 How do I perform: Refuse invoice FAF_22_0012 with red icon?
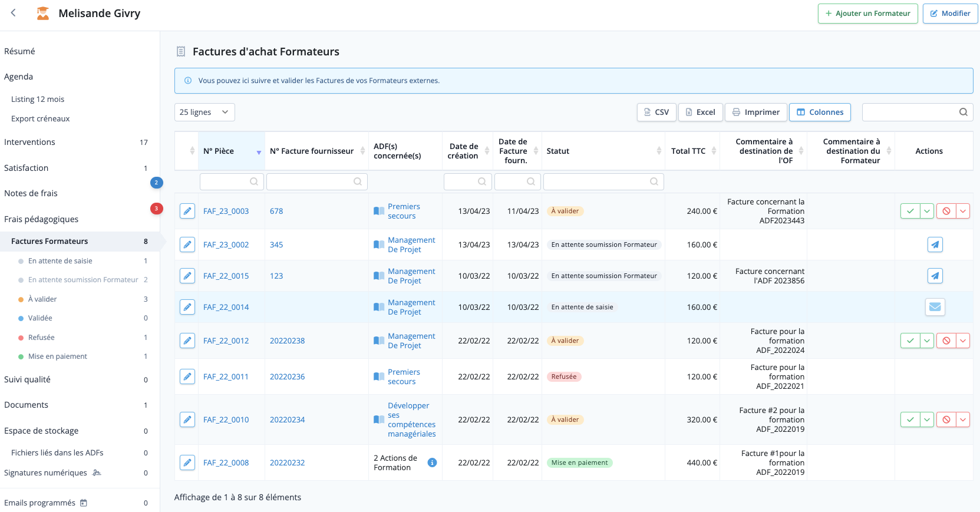click(x=946, y=341)
